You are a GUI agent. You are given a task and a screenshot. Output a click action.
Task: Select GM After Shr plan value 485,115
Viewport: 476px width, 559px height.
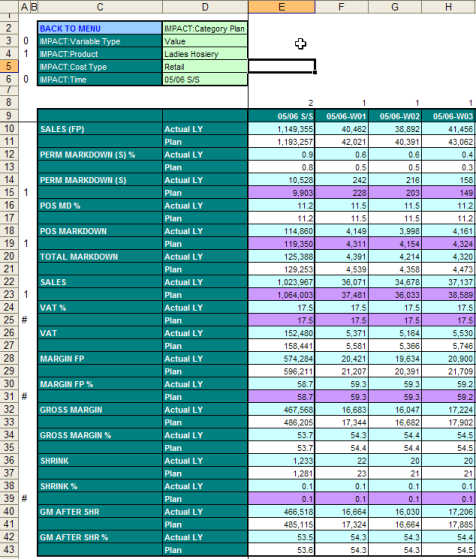tap(281, 524)
